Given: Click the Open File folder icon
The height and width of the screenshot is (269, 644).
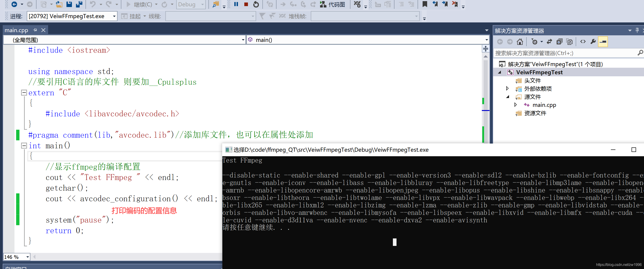Looking at the screenshot, I should (59, 4).
